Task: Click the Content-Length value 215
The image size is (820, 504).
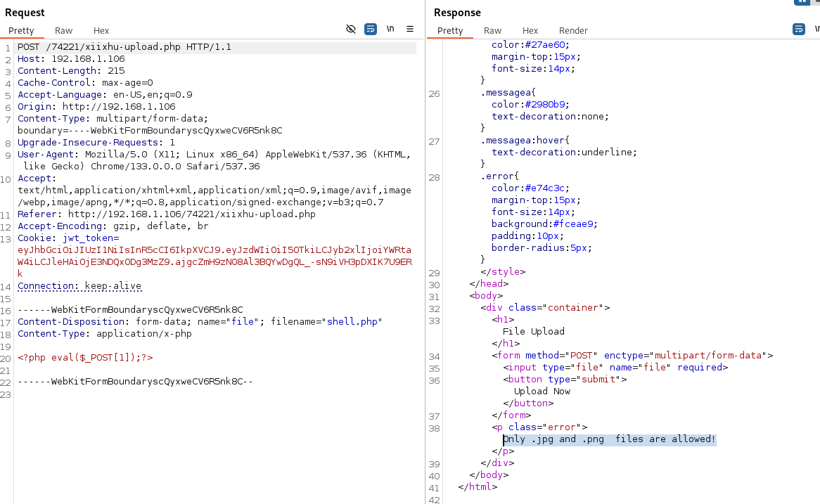Action: [x=116, y=71]
